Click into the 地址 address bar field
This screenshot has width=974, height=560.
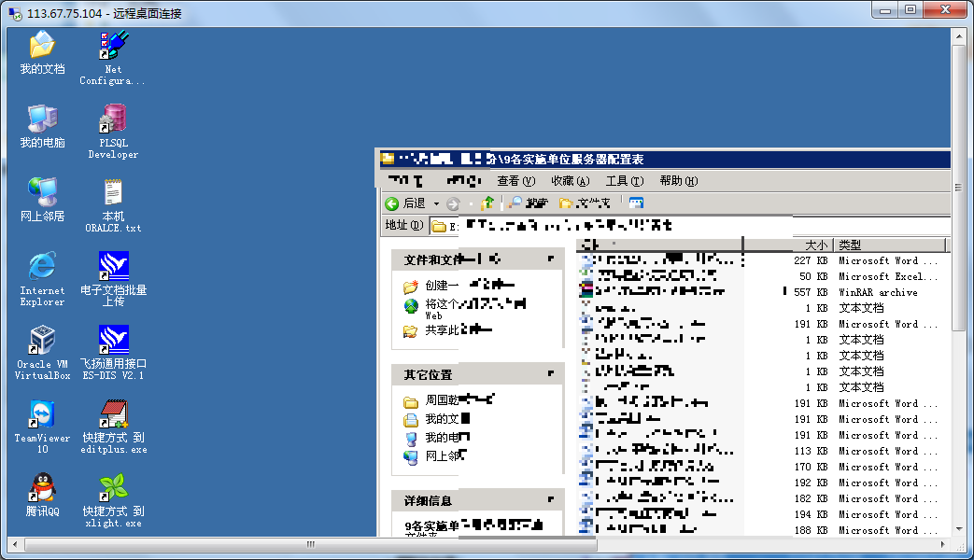[689, 225]
